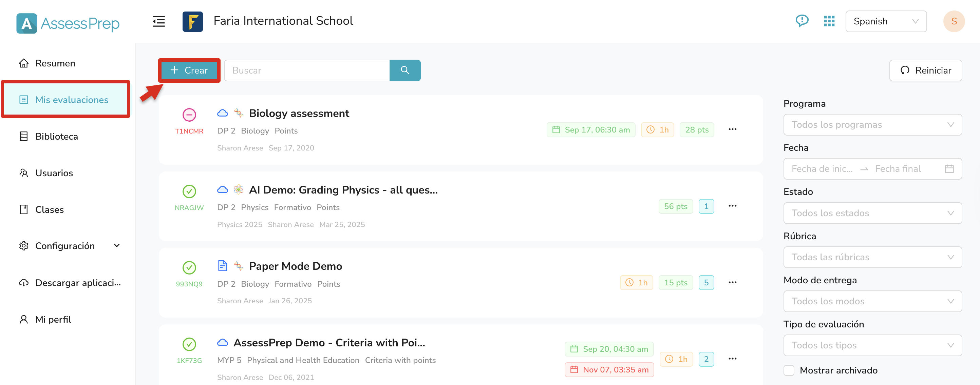Open the AI Demo: Grading Physics assessment
980x385 pixels.
tap(343, 190)
